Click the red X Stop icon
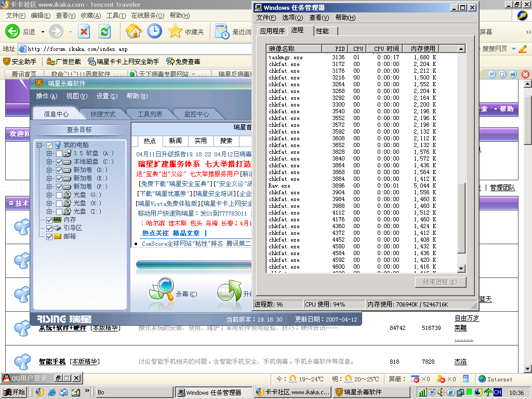The height and width of the screenshot is (399, 532). pos(84,32)
